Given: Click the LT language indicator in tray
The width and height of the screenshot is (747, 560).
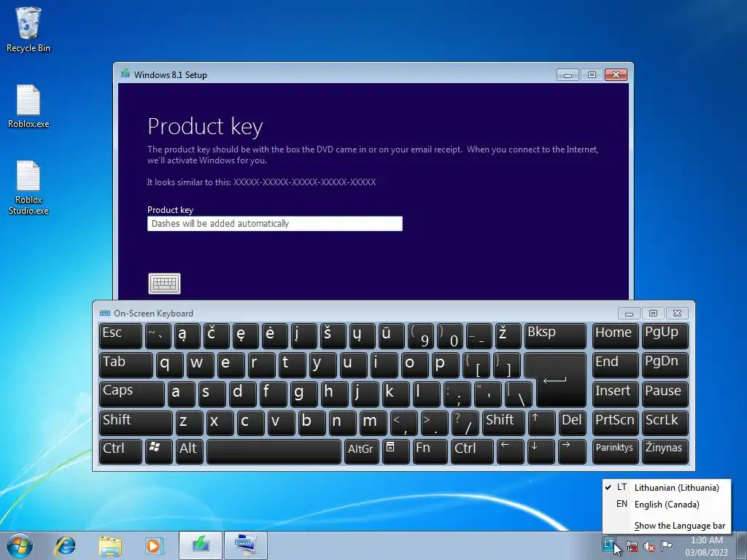Looking at the screenshot, I should point(608,544).
